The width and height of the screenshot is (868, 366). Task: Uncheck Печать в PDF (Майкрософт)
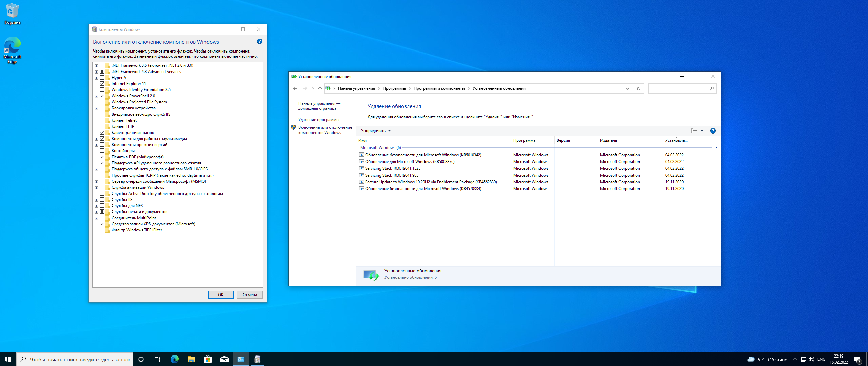[x=102, y=157]
